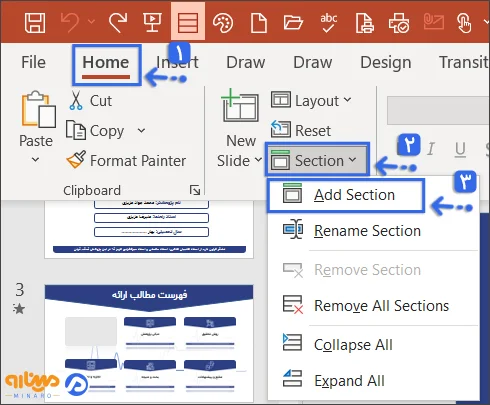Screen dimensions: 490x405
Task: Click the Open folder icon
Action: point(293,23)
